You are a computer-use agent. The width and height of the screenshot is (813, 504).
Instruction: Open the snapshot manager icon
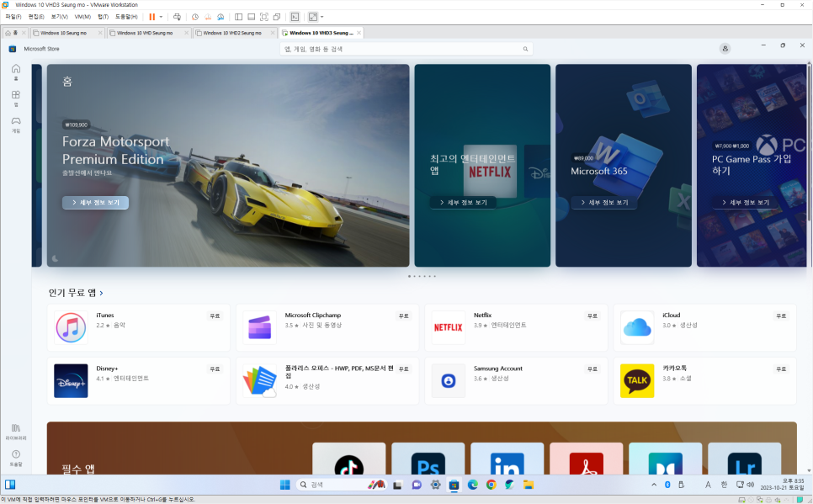coord(221,17)
